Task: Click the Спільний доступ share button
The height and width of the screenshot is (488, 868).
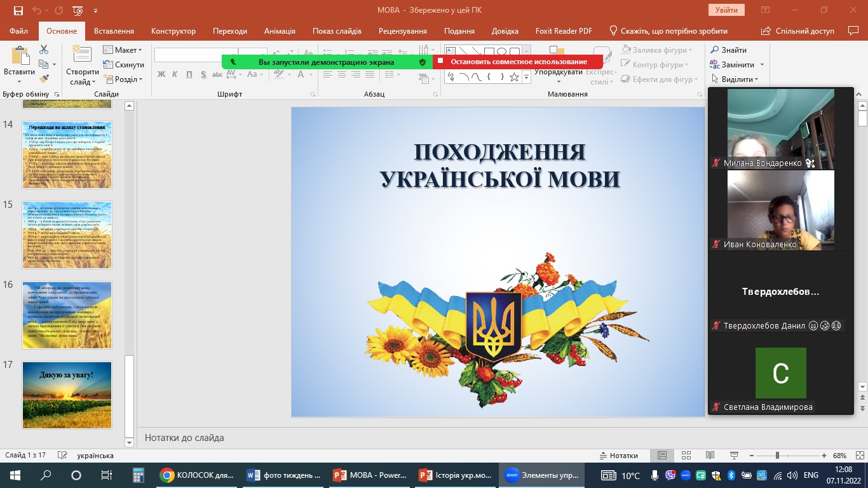Action: click(798, 31)
